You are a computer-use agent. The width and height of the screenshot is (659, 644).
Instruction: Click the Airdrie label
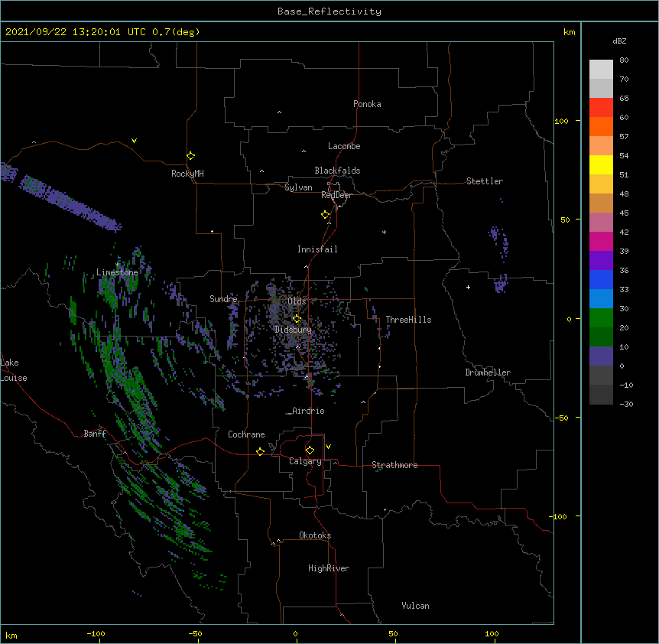click(x=308, y=411)
